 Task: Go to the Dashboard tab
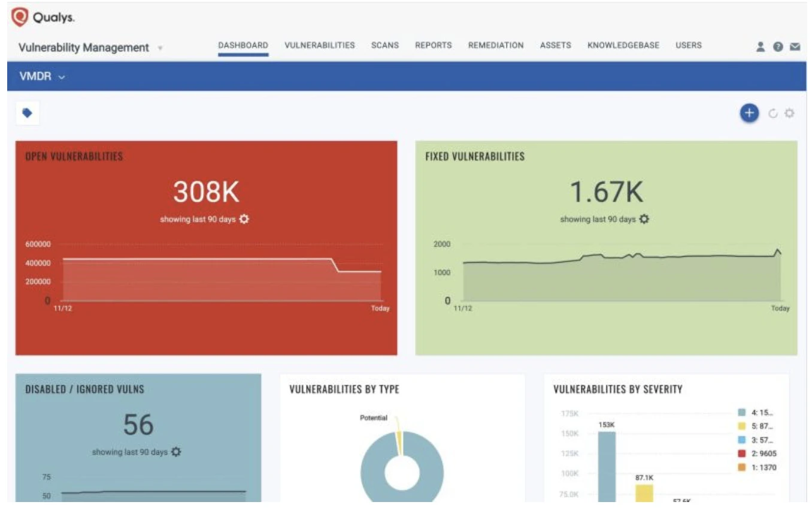(x=243, y=45)
